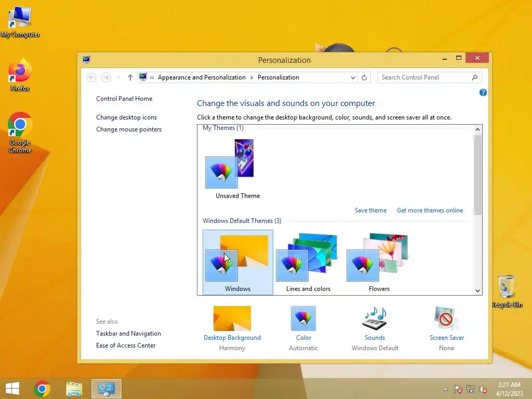Click the taskbar clock and date
The width and height of the screenshot is (532, 399).
point(509,389)
